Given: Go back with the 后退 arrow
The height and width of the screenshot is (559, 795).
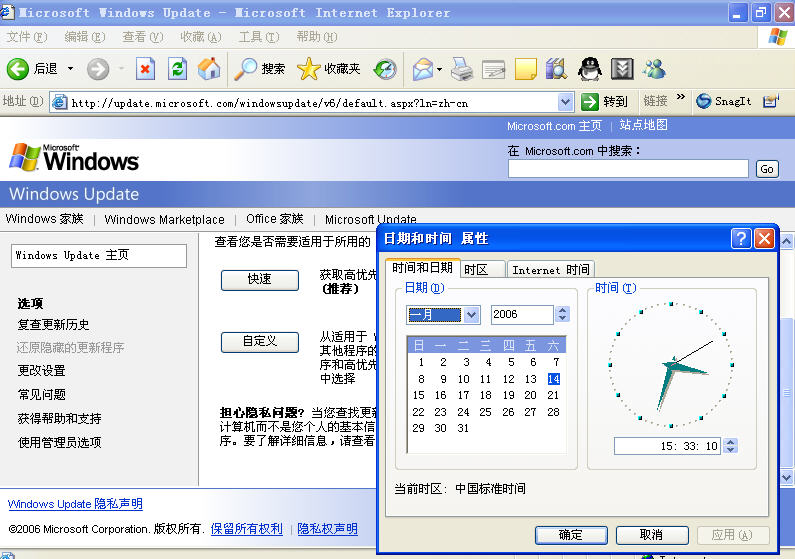Looking at the screenshot, I should [18, 69].
